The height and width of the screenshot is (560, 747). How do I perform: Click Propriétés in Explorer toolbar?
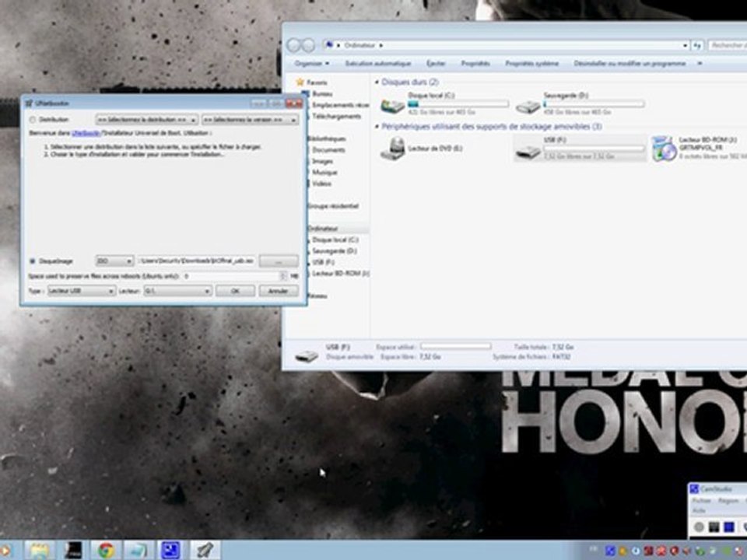pyautogui.click(x=475, y=63)
